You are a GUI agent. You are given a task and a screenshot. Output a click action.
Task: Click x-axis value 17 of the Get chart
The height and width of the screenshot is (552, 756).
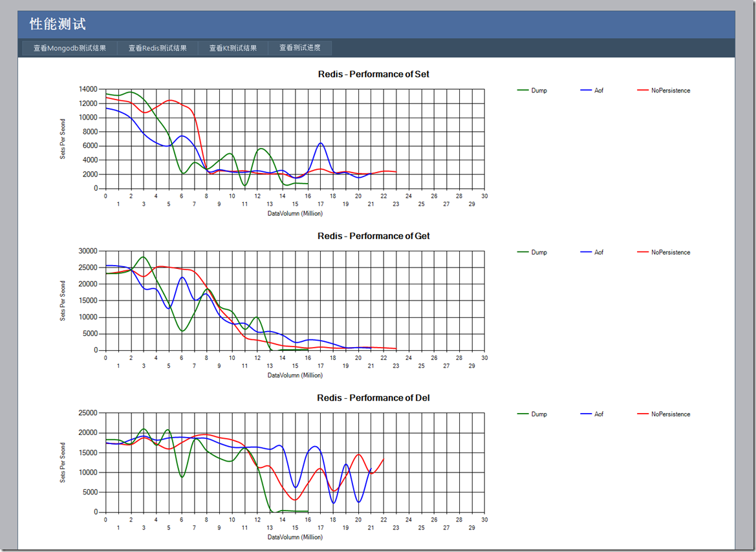coord(321,366)
